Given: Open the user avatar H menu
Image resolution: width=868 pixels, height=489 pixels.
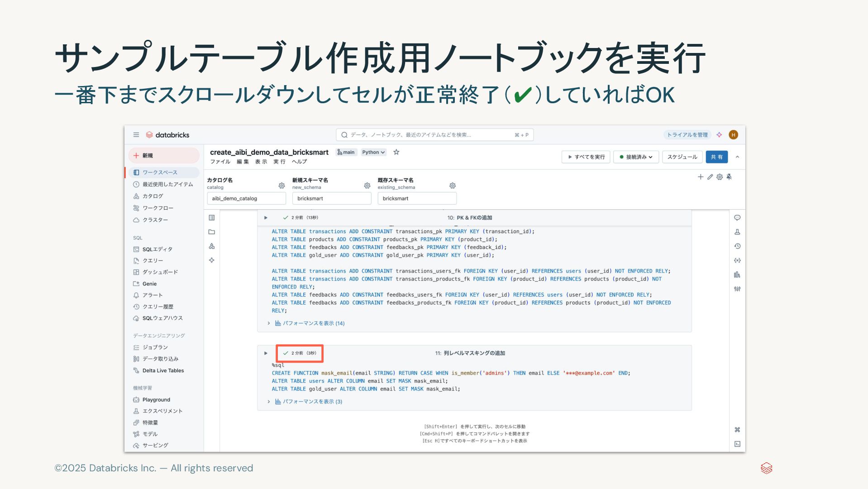Looking at the screenshot, I should [x=734, y=135].
